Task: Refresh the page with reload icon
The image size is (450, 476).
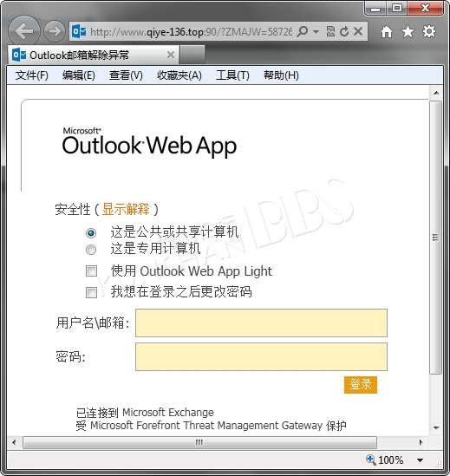Action: tap(344, 31)
